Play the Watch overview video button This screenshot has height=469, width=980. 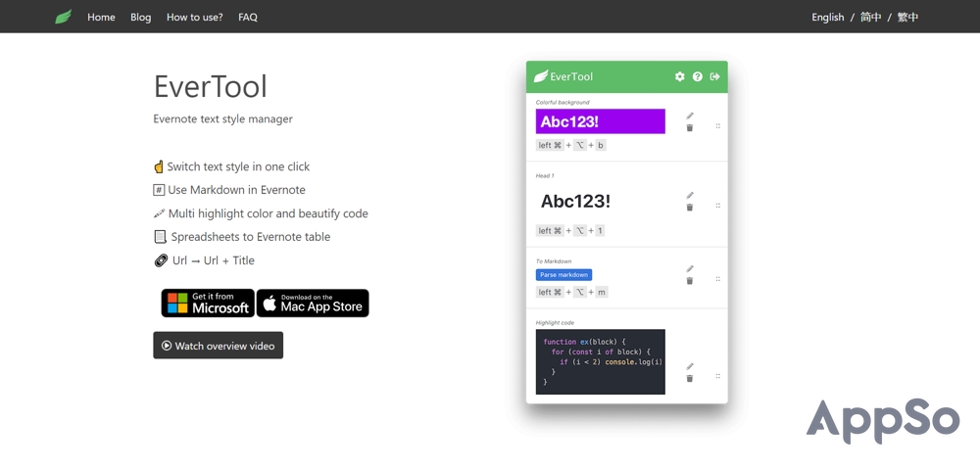[218, 346]
